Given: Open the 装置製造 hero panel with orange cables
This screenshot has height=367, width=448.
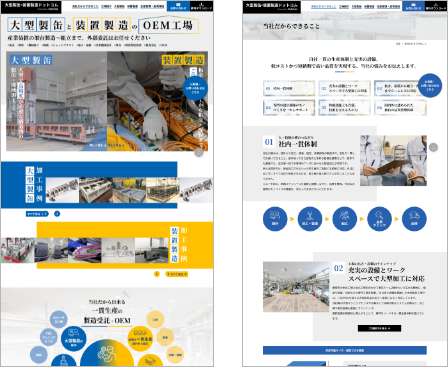Looking at the screenshot, I should point(157,101).
